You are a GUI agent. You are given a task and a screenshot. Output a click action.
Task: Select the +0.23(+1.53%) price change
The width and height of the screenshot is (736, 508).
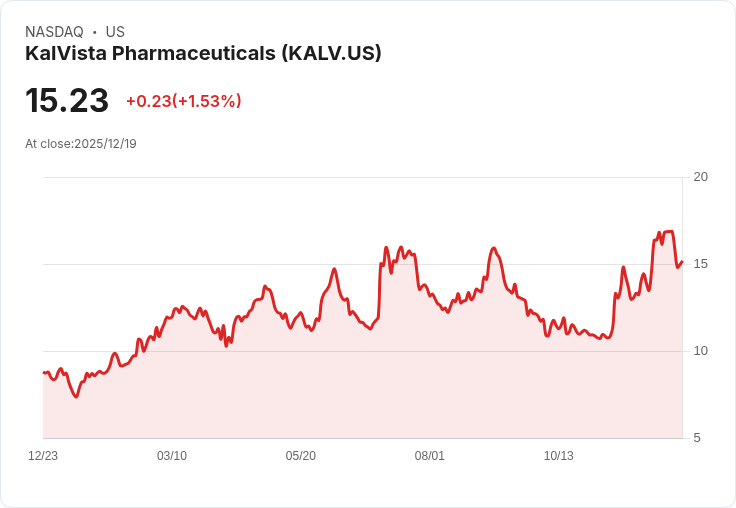tap(183, 101)
